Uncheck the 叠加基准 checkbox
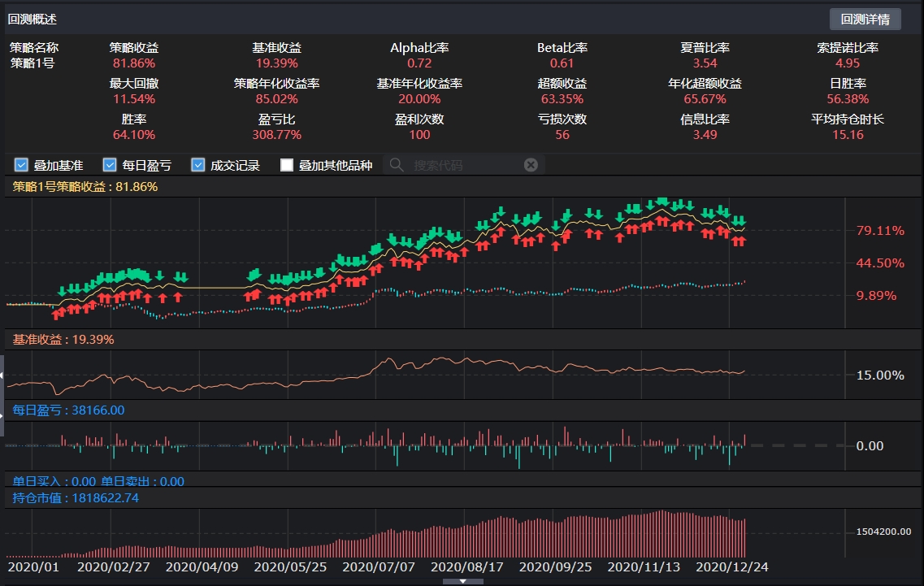 pyautogui.click(x=20, y=164)
